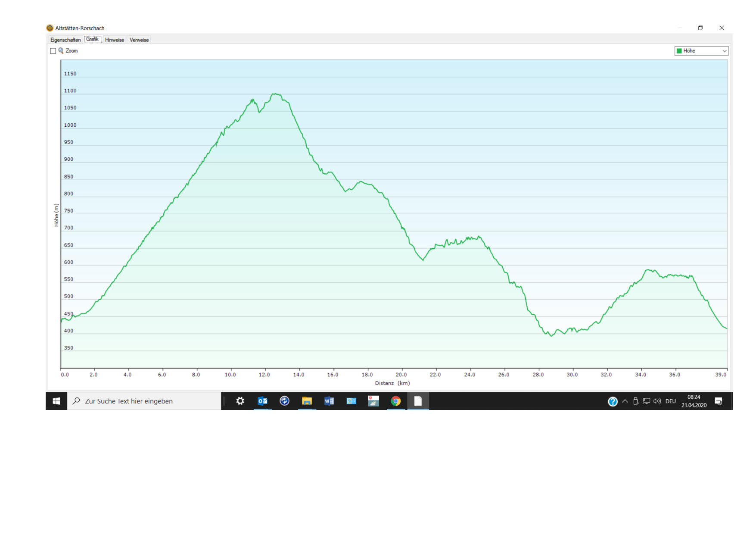Expand hidden system tray icons
The width and height of the screenshot is (756, 535).
625,401
